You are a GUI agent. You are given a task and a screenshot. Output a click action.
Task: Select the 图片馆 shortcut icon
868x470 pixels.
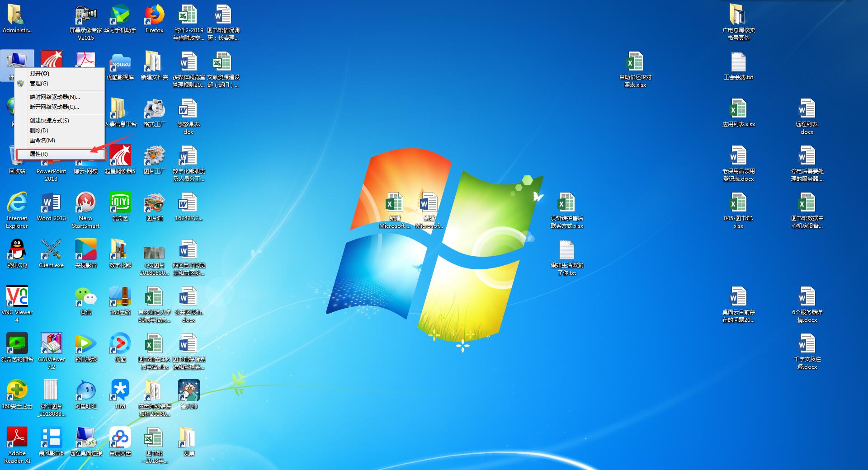pos(155,207)
